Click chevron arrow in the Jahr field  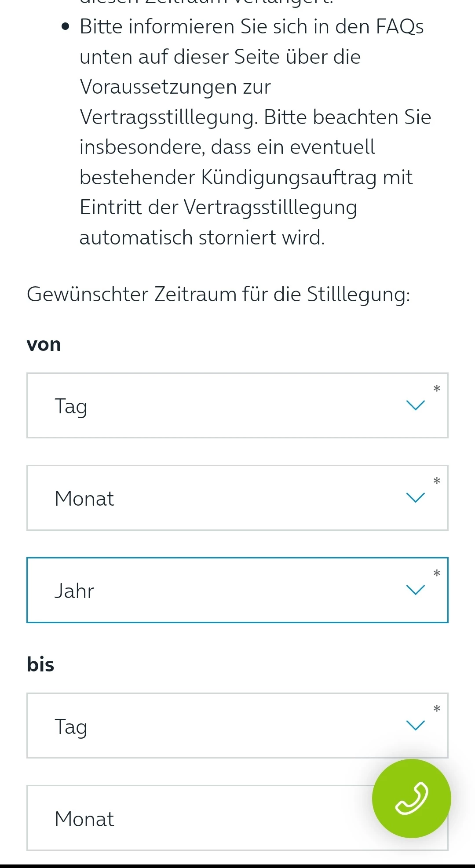pos(415,590)
